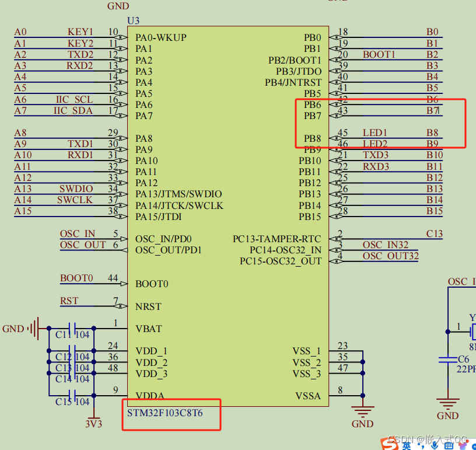476x450 pixels.
Task: Select the TXD3 net label
Action: (376, 155)
